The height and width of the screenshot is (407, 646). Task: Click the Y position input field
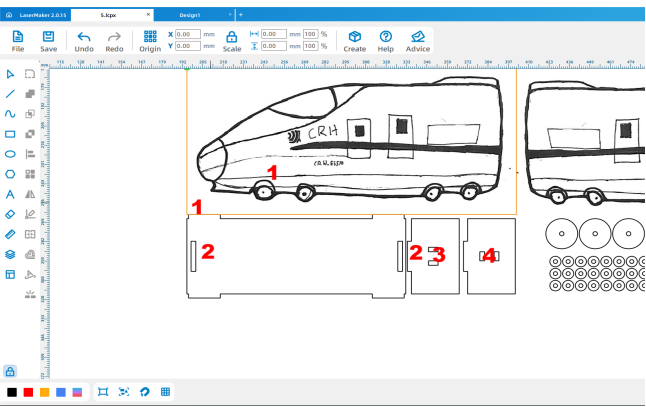click(x=188, y=46)
